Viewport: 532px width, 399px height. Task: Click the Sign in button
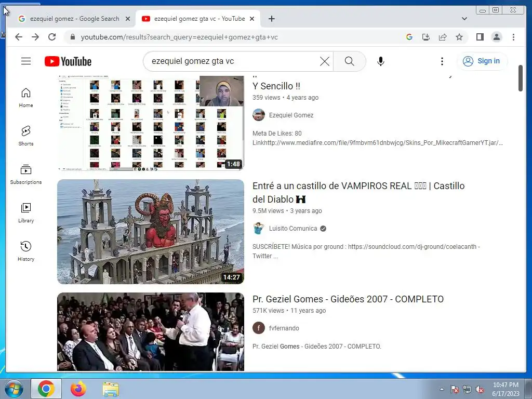pos(482,61)
